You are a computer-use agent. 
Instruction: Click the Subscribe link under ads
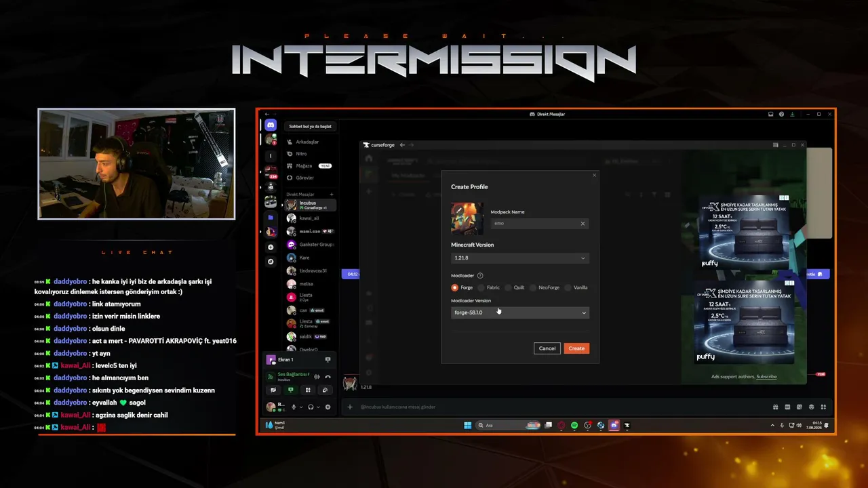coord(766,377)
